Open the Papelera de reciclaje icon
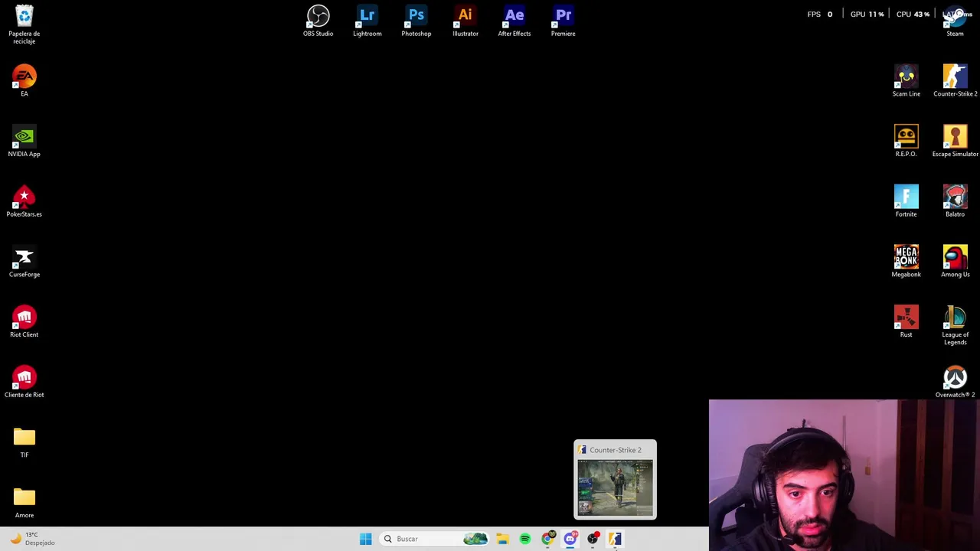 click(24, 24)
